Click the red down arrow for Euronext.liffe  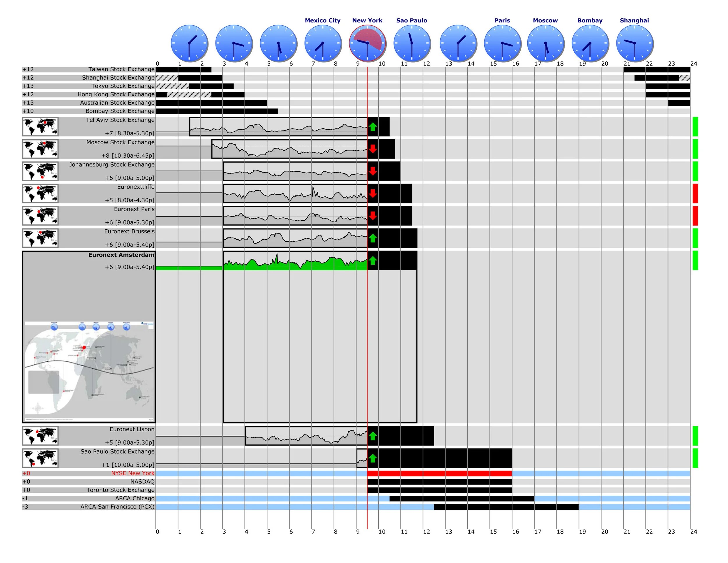click(373, 193)
